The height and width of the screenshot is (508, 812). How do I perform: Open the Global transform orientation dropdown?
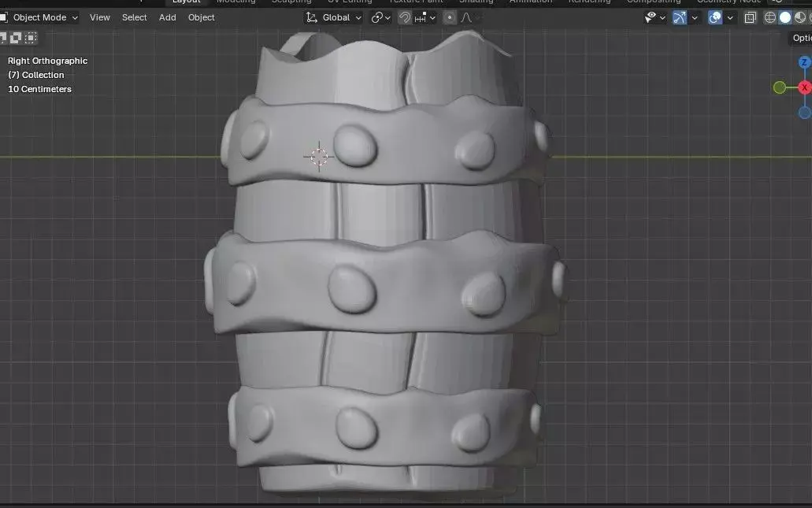coord(333,17)
